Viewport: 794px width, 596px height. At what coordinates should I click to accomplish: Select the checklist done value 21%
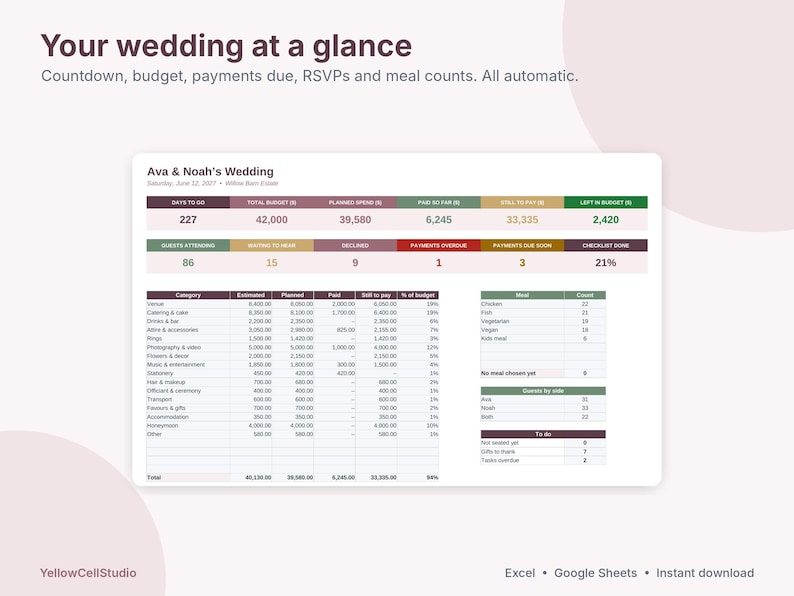(606, 263)
